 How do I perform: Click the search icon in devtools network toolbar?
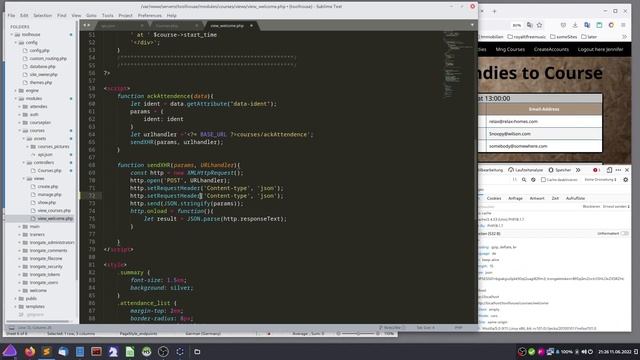(524, 180)
